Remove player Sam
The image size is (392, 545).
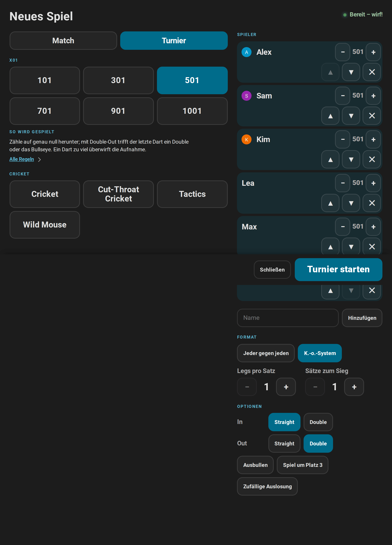[x=372, y=116]
